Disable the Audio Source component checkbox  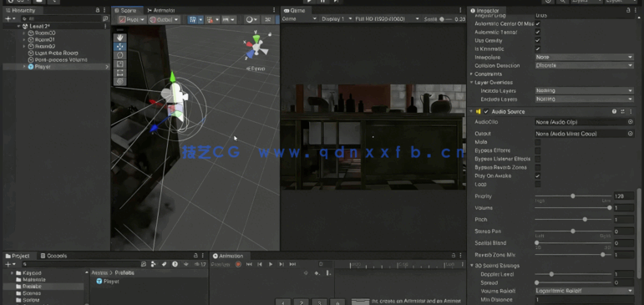(486, 111)
